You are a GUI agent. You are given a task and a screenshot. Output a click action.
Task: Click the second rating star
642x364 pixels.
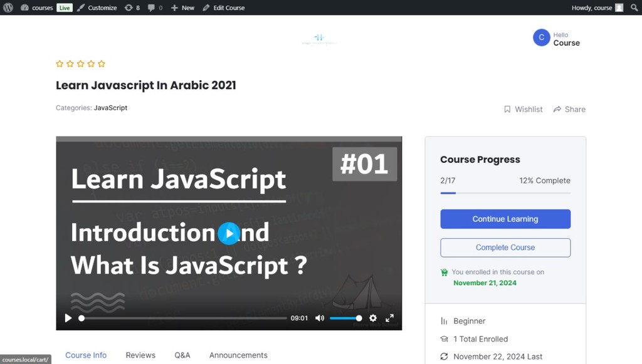[x=70, y=63]
